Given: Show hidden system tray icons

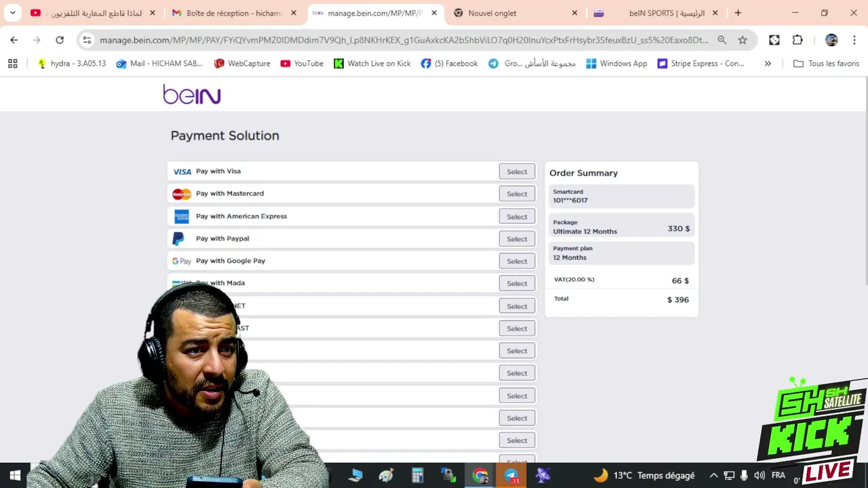Looking at the screenshot, I should click(x=713, y=475).
